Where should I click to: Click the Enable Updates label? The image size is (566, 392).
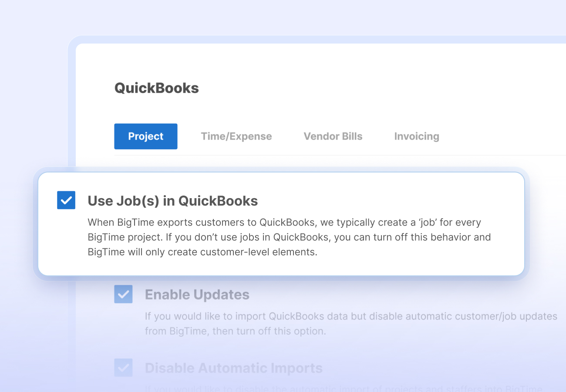(197, 294)
